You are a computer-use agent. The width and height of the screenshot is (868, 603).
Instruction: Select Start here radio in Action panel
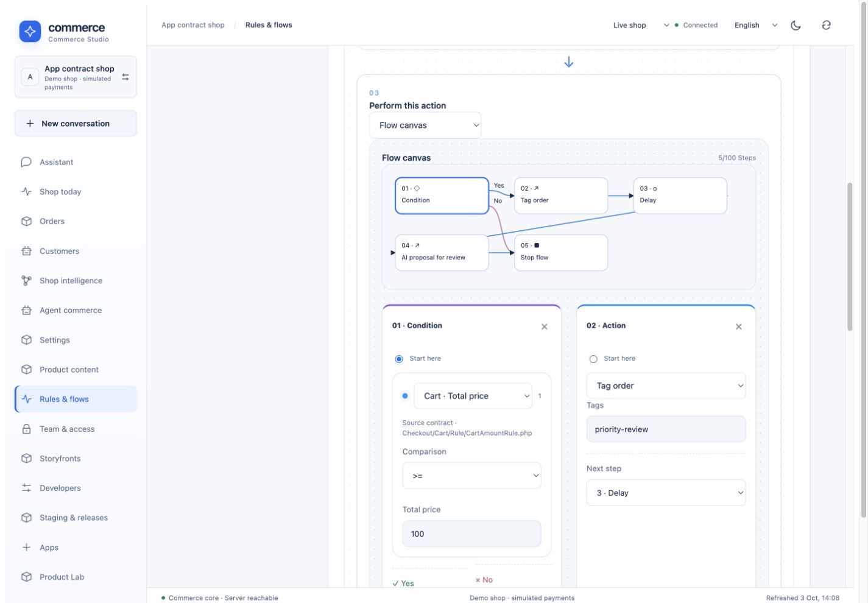[593, 359]
